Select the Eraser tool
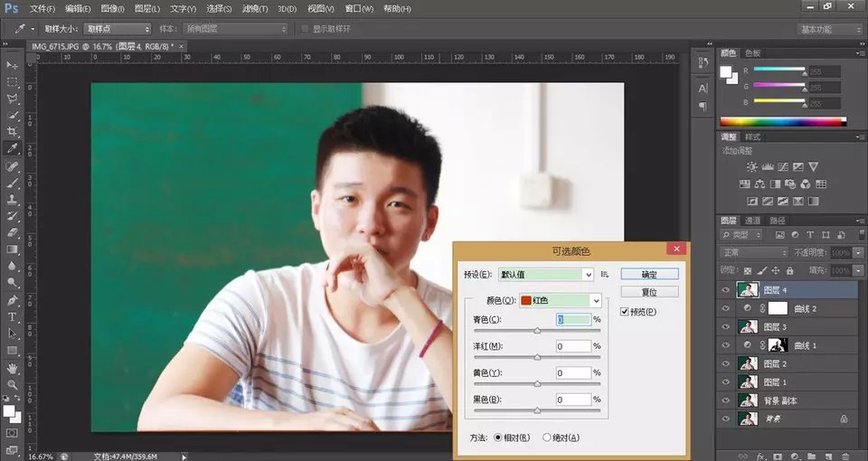This screenshot has height=461, width=868. 12,232
